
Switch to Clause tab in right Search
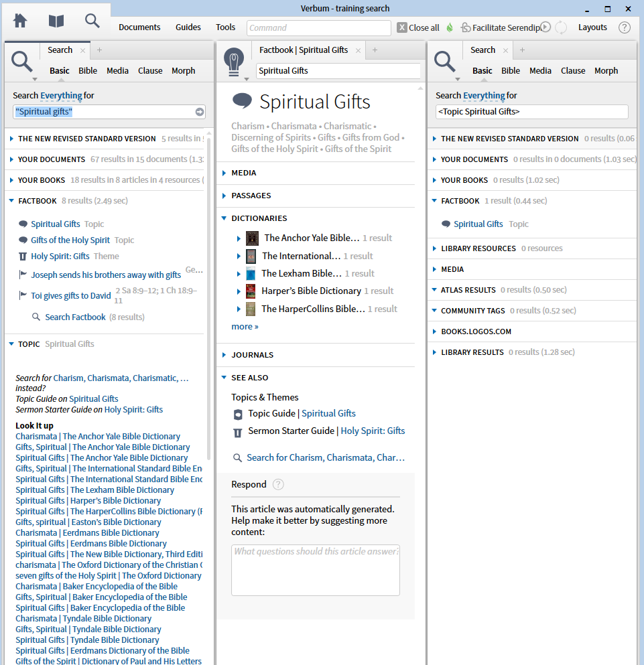[573, 71]
